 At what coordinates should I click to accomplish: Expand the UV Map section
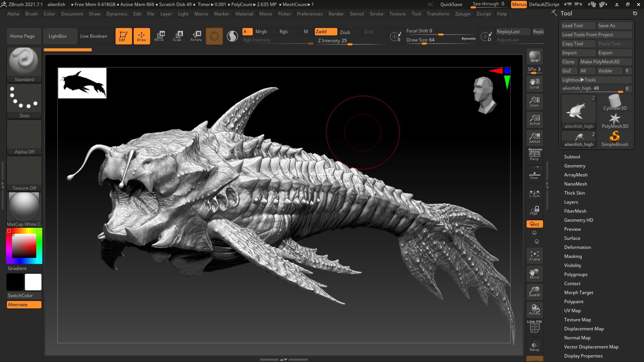coord(572,310)
